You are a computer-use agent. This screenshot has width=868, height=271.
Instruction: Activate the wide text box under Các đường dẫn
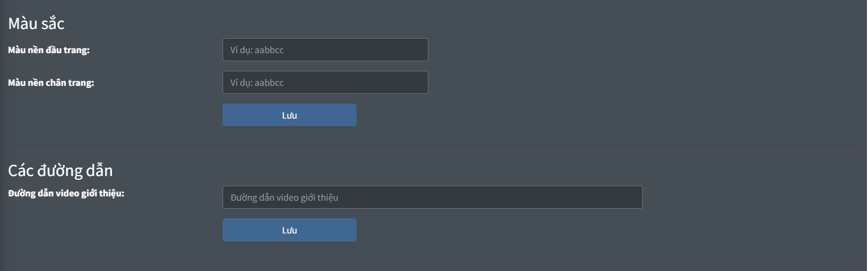(432, 197)
